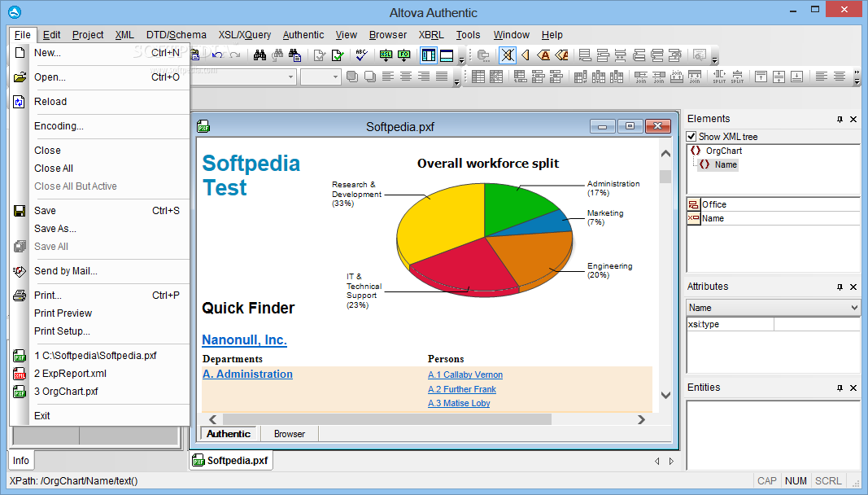This screenshot has height=495, width=868.
Task: Follow the Nanonull, Inc. link
Action: 244,339
